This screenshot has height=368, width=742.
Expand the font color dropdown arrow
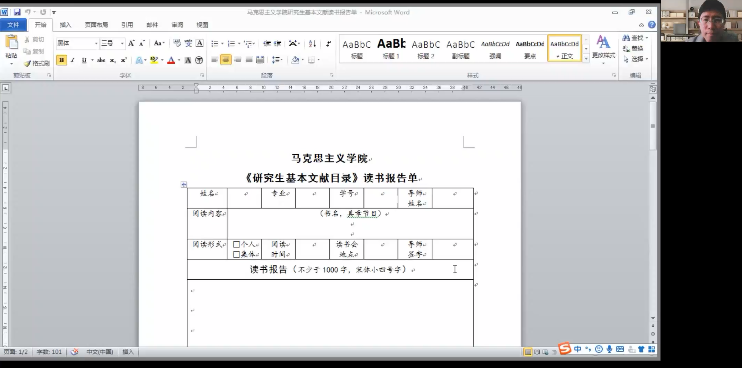point(179,60)
